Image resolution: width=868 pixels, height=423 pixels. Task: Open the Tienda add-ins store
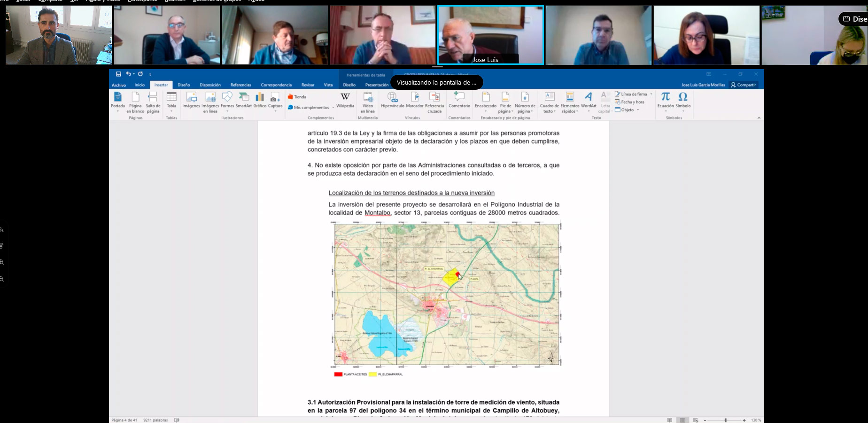(x=297, y=97)
